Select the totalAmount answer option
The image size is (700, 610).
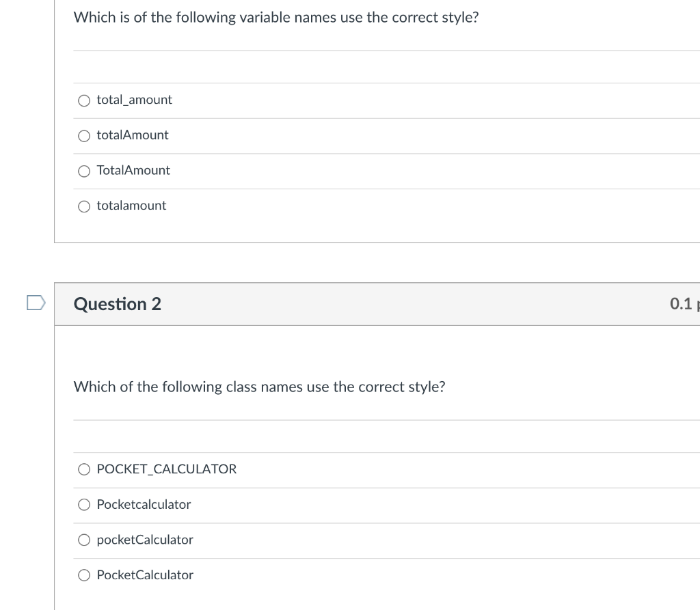pos(83,135)
